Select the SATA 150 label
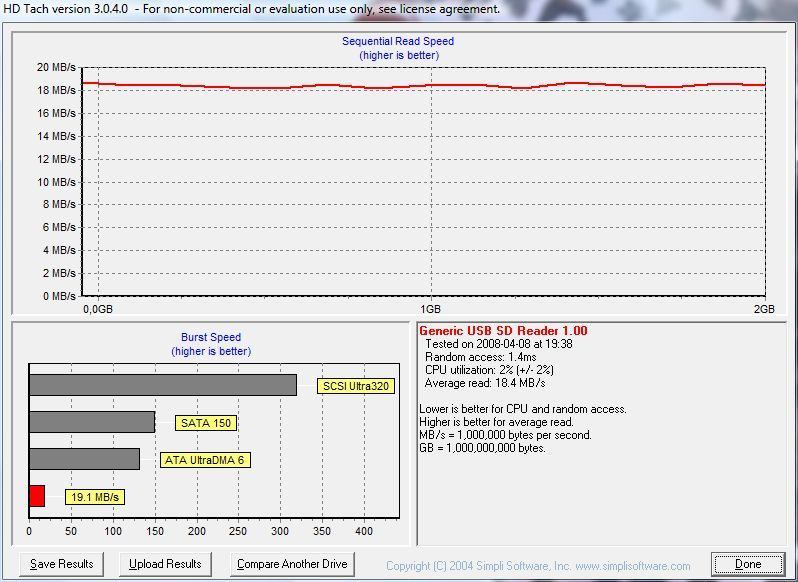Viewport: 798px width, 582px height. coord(206,423)
